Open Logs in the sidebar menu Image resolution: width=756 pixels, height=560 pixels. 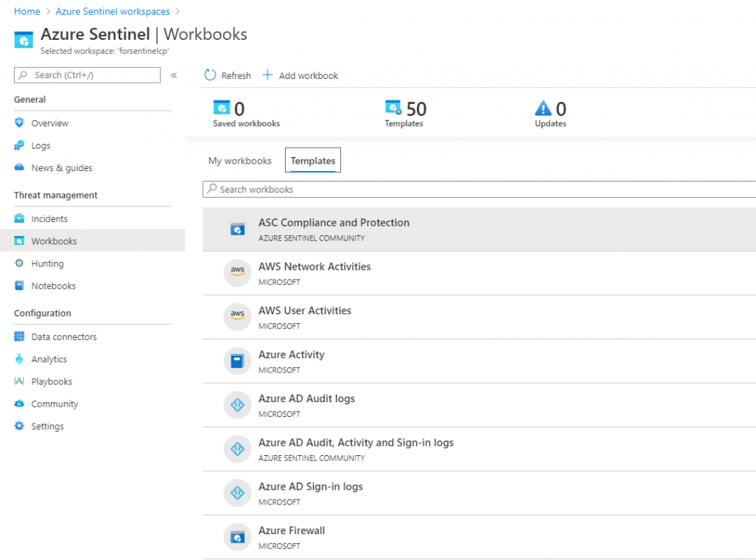pyautogui.click(x=41, y=145)
